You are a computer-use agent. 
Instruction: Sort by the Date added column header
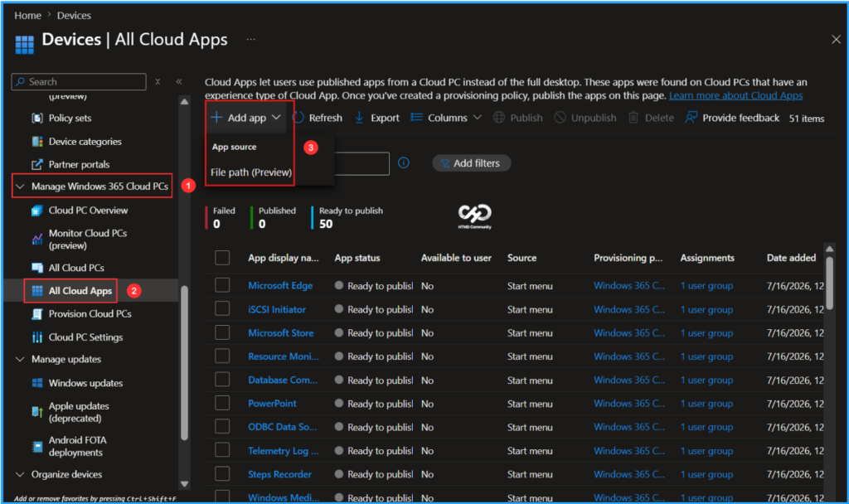pyautogui.click(x=791, y=258)
